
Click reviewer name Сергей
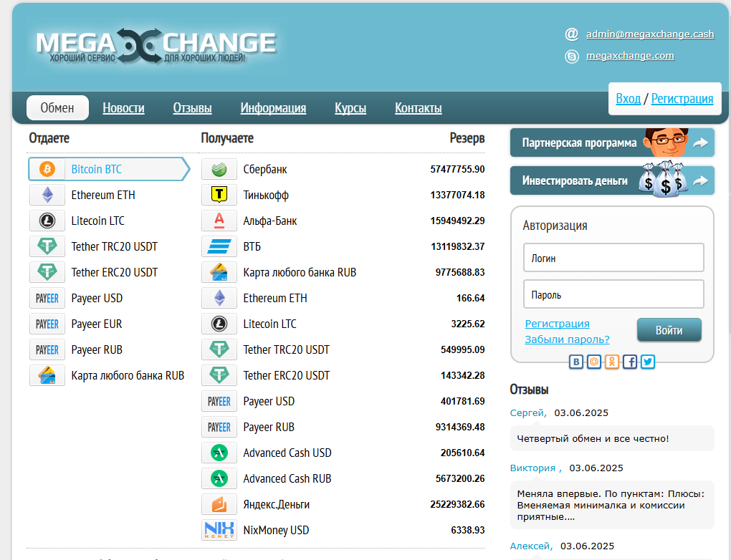point(528,412)
